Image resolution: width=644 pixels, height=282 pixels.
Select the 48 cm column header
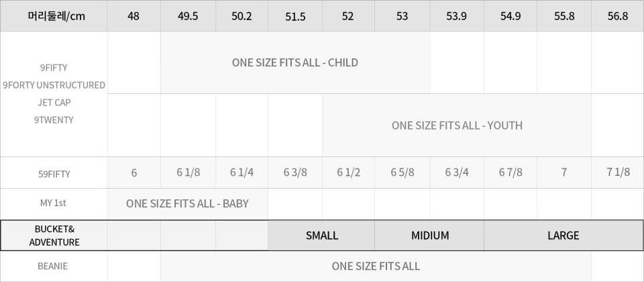pyautogui.click(x=133, y=16)
